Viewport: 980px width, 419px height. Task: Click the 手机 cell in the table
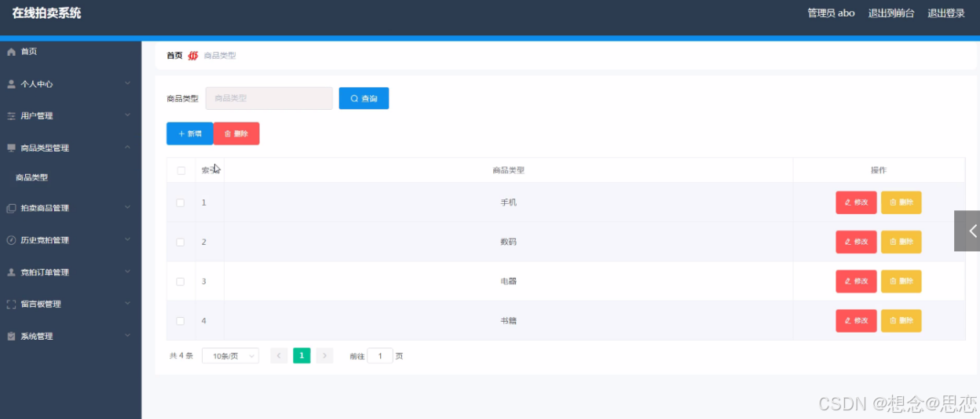tap(509, 202)
